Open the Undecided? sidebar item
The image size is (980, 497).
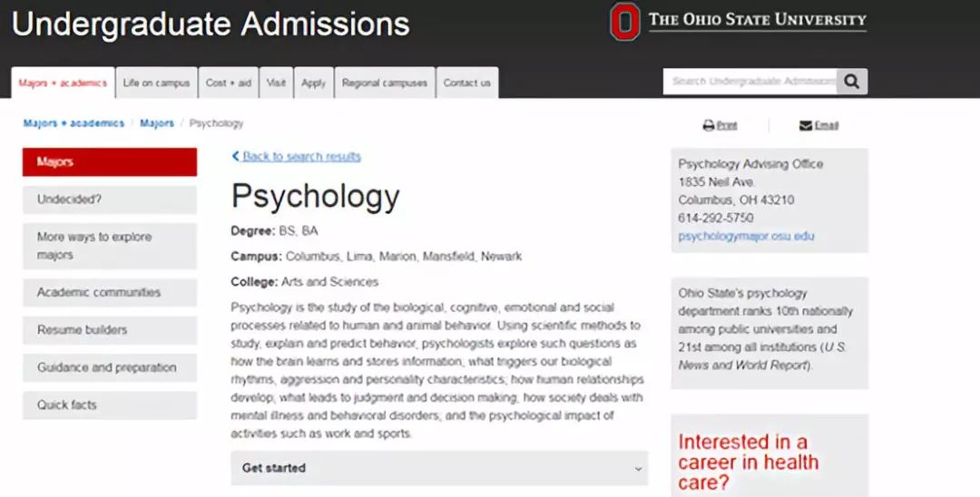tap(110, 200)
